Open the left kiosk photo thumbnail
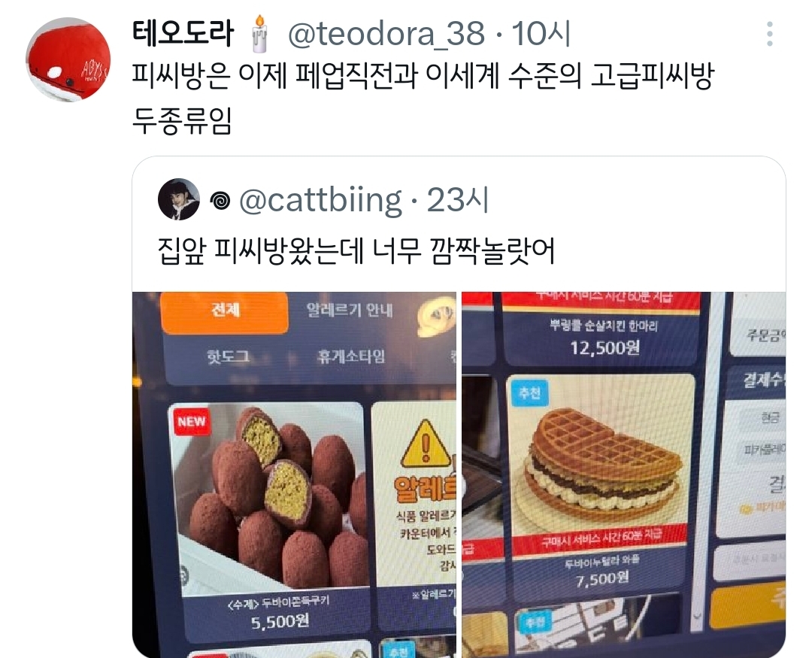812x658 pixels. [294, 475]
